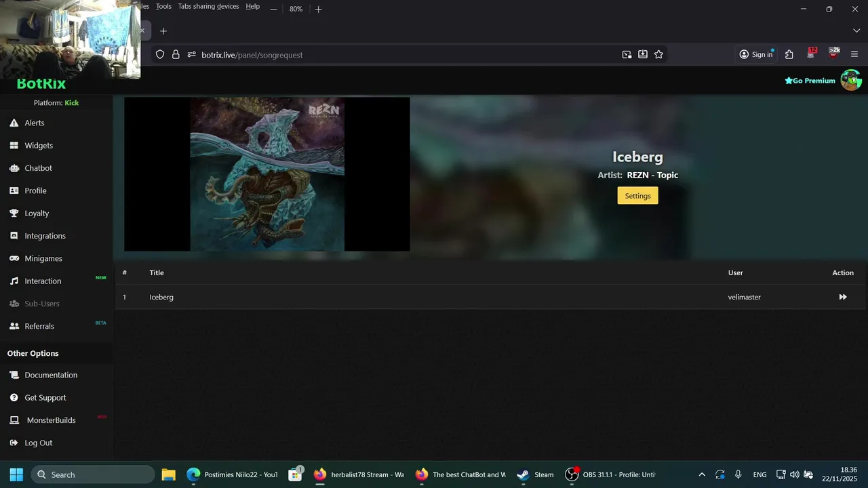This screenshot has width=868, height=488.
Task: Click the zoom in plus button
Action: pos(318,9)
